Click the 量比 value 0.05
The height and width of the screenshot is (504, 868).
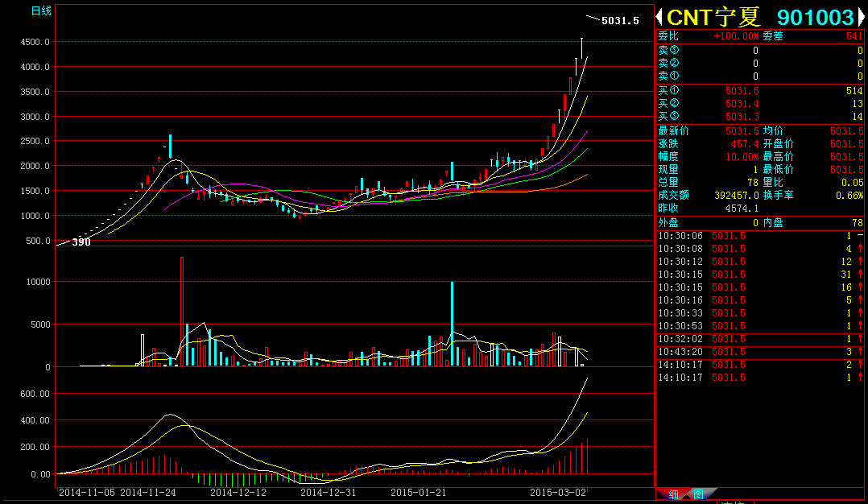pos(853,183)
